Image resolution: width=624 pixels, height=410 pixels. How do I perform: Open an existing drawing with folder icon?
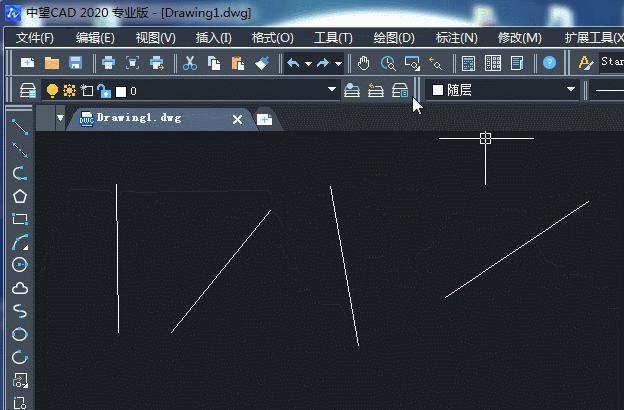click(x=52, y=63)
